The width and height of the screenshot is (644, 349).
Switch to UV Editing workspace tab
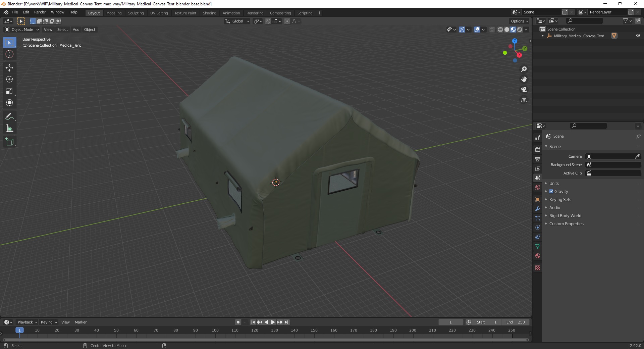click(x=159, y=13)
